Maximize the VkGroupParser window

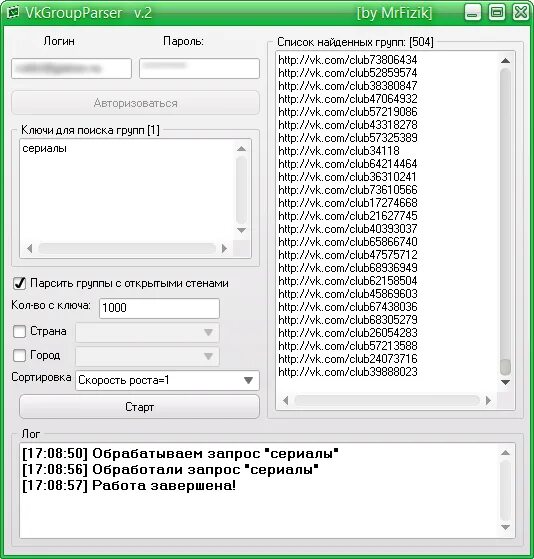coord(497,12)
